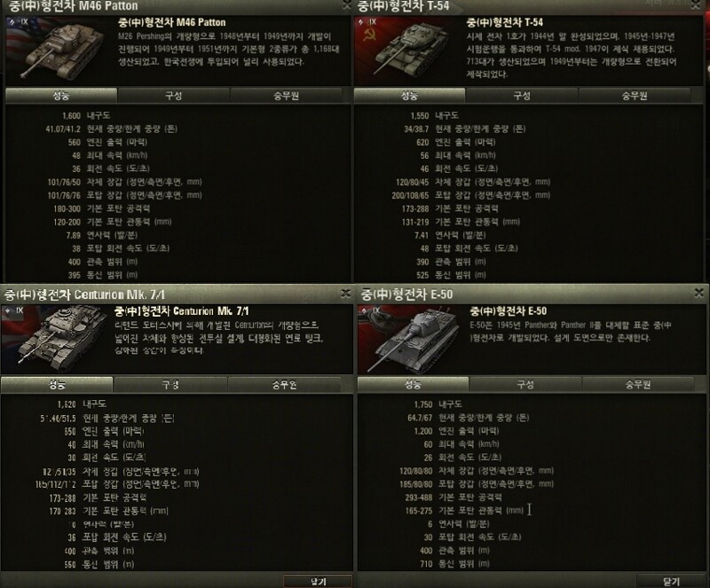Select the 성능 tab in T-54 panel
This screenshot has height=588, width=710.
[409, 96]
